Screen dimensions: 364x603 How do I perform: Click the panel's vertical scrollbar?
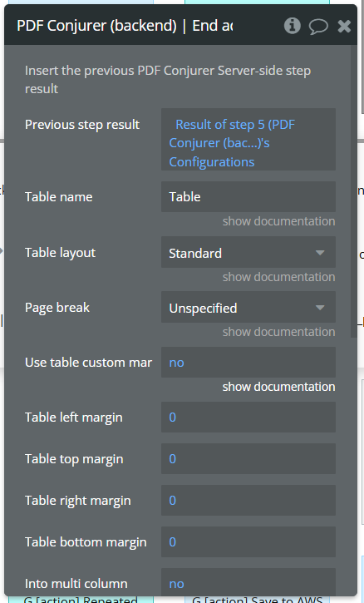(x=354, y=191)
